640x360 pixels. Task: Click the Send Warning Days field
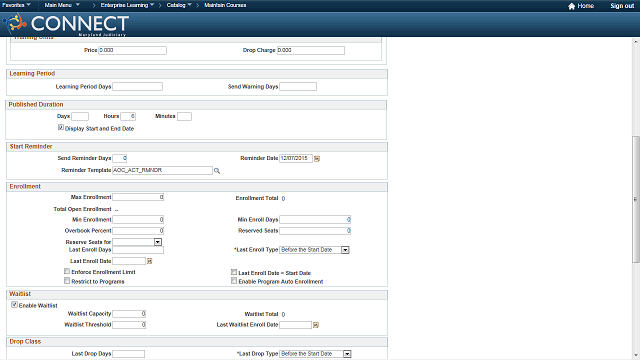click(x=298, y=87)
